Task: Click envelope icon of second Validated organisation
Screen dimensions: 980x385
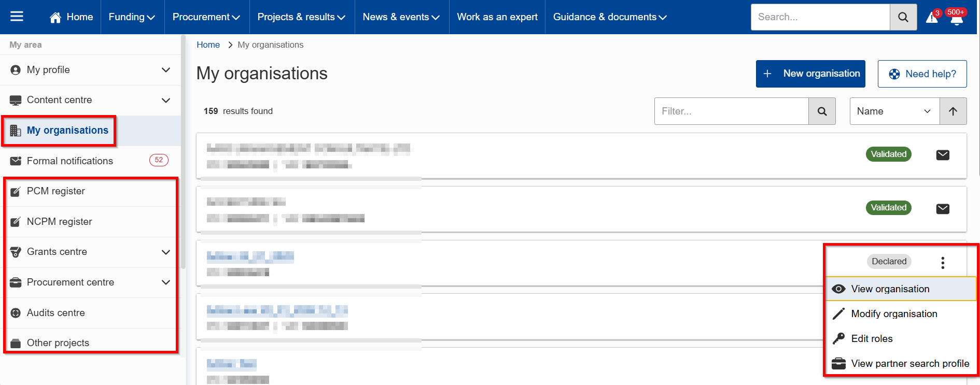Action: tap(943, 209)
